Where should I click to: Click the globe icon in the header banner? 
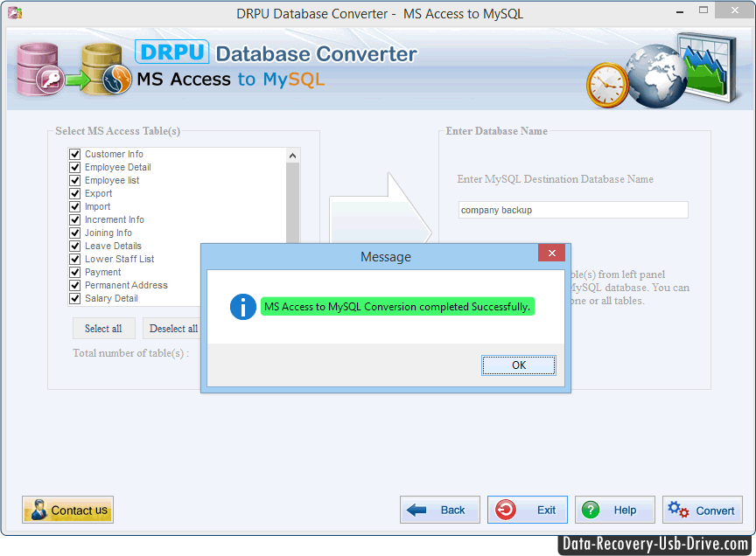pos(656,76)
